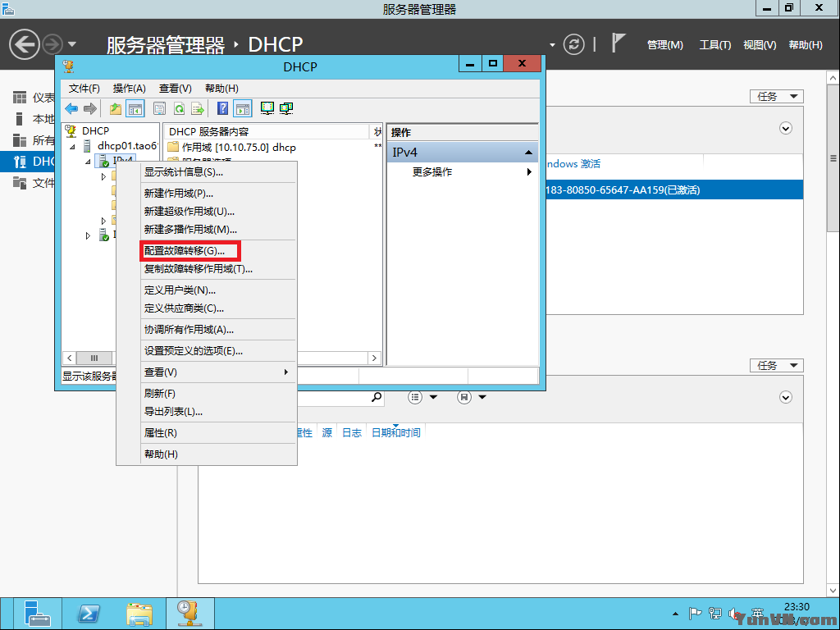
Task: Choose 配置故障转移(G)... from context menu
Action: [207, 251]
